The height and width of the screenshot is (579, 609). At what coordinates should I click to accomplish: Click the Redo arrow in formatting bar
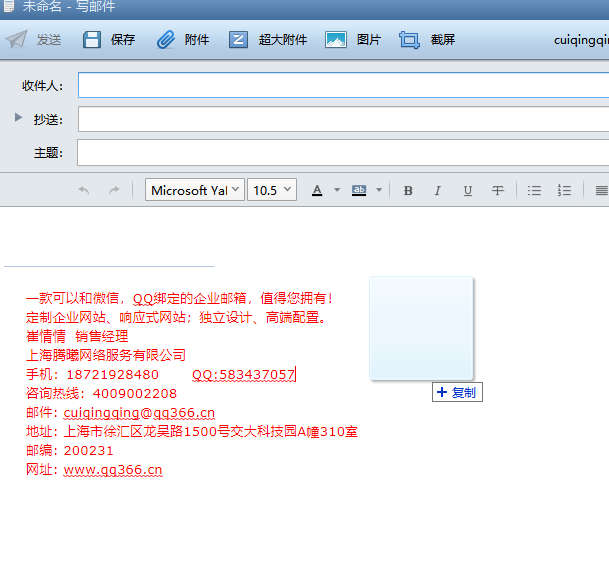pyautogui.click(x=114, y=190)
